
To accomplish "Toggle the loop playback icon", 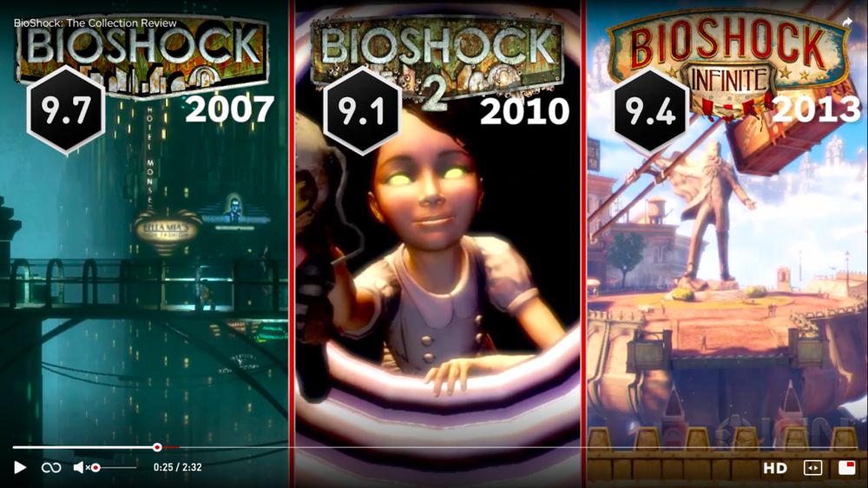I will coord(51,467).
